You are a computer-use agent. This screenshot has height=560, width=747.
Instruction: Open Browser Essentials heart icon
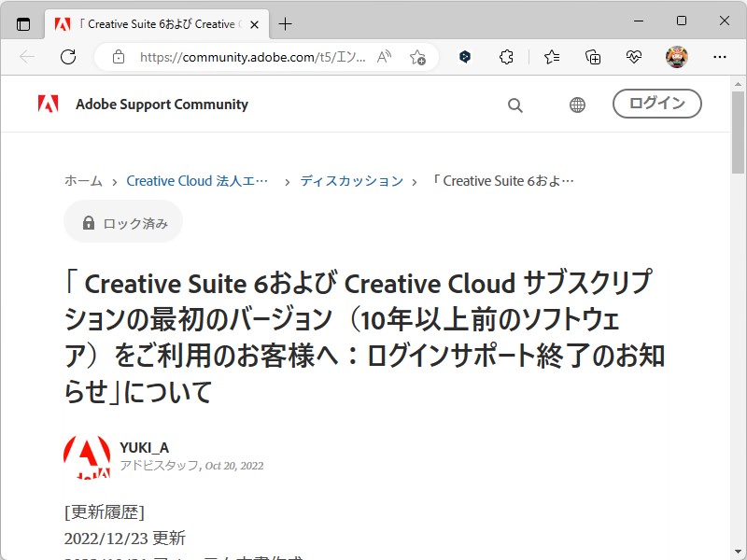pos(634,57)
